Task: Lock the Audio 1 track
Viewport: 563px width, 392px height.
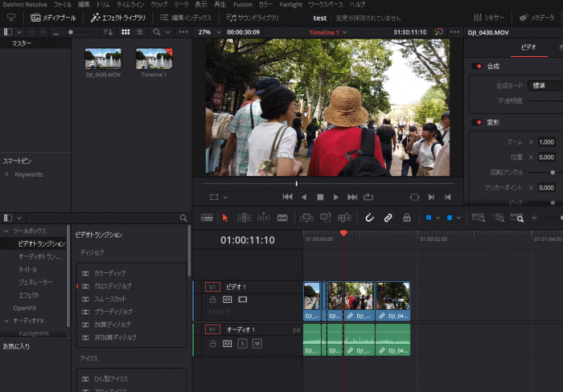Action: pyautogui.click(x=212, y=344)
